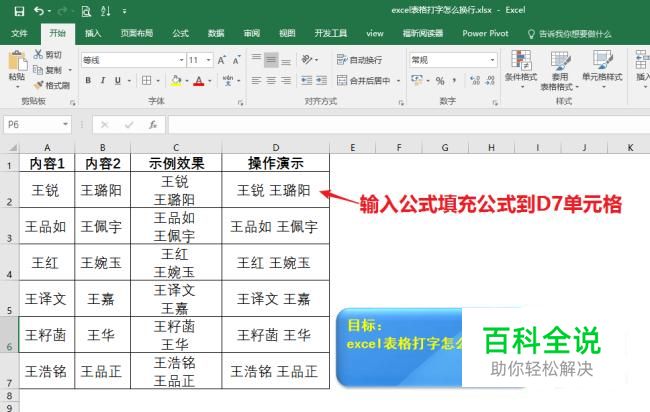Switch to the Data (数据) tab
The width and height of the screenshot is (650, 412).
tap(216, 34)
